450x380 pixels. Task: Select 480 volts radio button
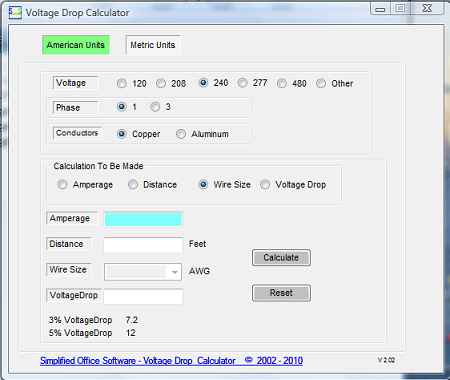pos(282,83)
